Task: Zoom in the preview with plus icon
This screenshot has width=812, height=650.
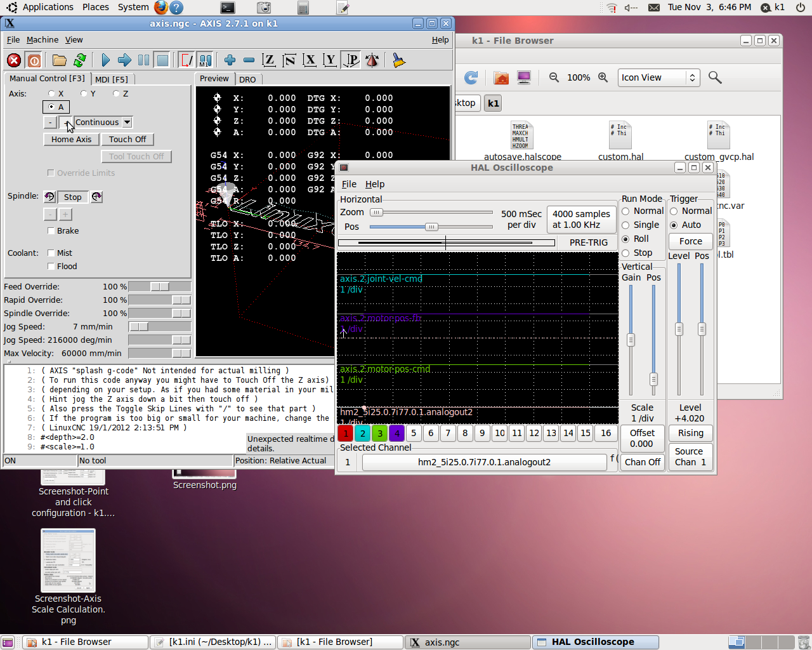Action: (230, 60)
